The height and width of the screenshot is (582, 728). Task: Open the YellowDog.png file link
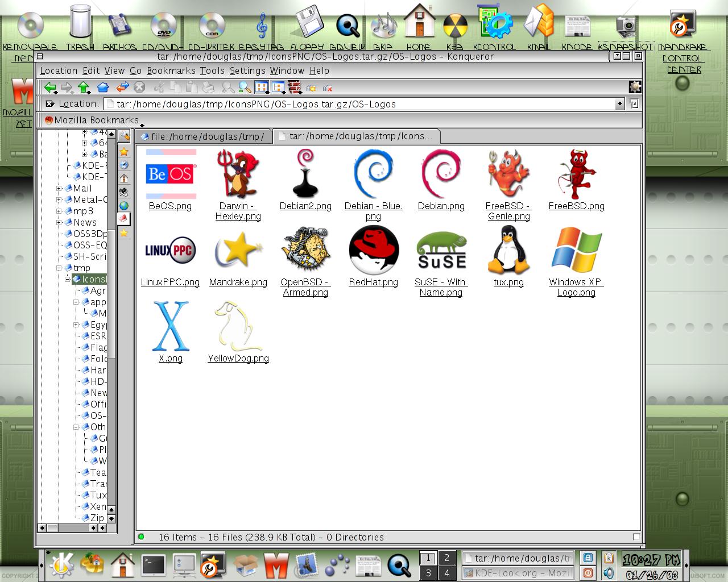pyautogui.click(x=238, y=358)
